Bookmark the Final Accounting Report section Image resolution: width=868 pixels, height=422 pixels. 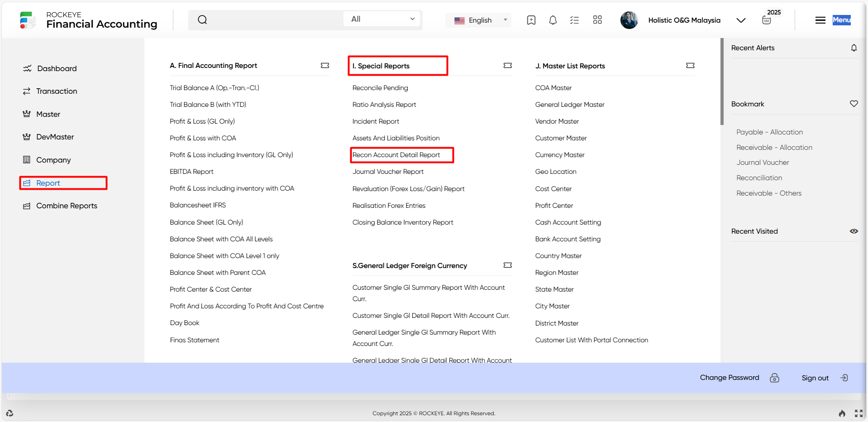click(x=325, y=66)
